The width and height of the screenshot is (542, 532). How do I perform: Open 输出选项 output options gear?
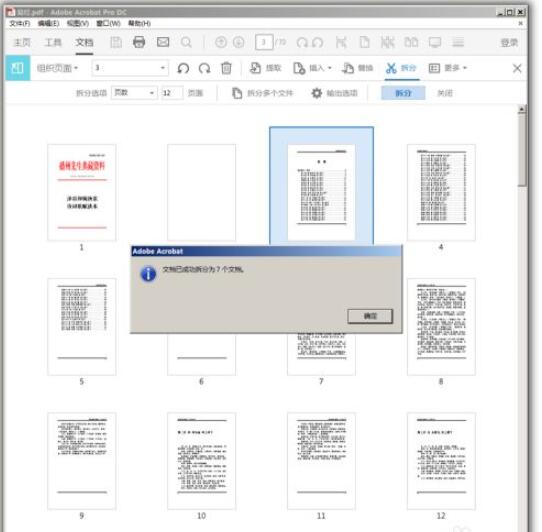click(x=334, y=93)
